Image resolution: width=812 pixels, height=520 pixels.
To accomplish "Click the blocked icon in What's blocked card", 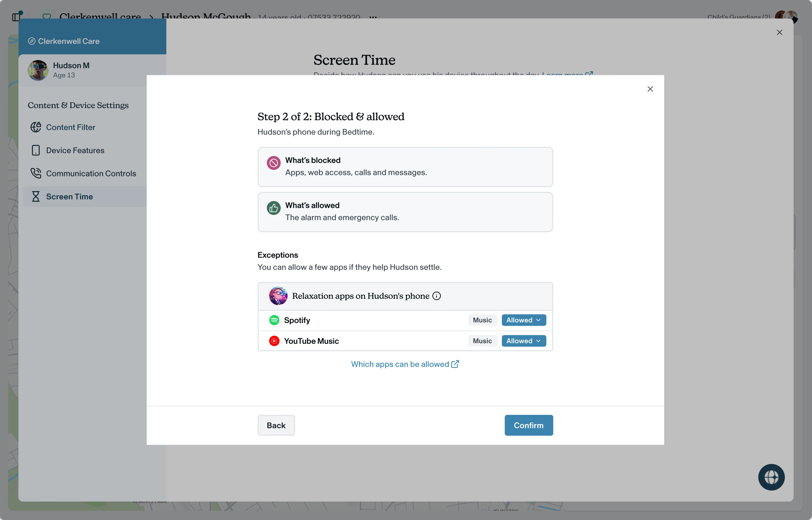I will click(x=273, y=163).
